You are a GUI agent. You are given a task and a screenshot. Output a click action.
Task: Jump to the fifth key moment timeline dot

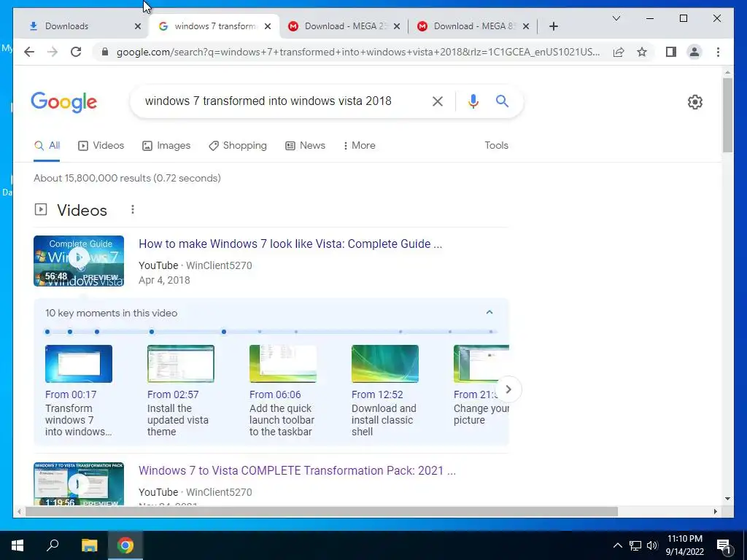coord(224,332)
